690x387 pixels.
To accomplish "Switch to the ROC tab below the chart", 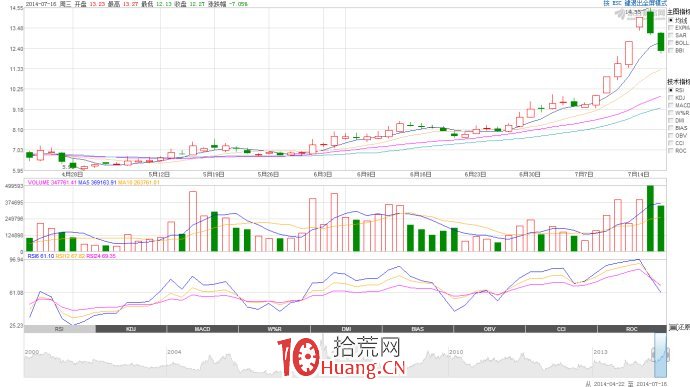I will (x=632, y=329).
